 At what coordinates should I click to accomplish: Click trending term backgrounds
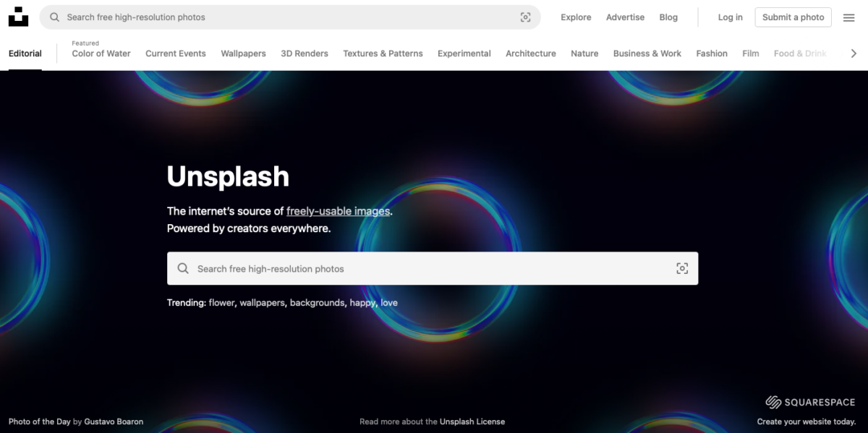coord(317,303)
